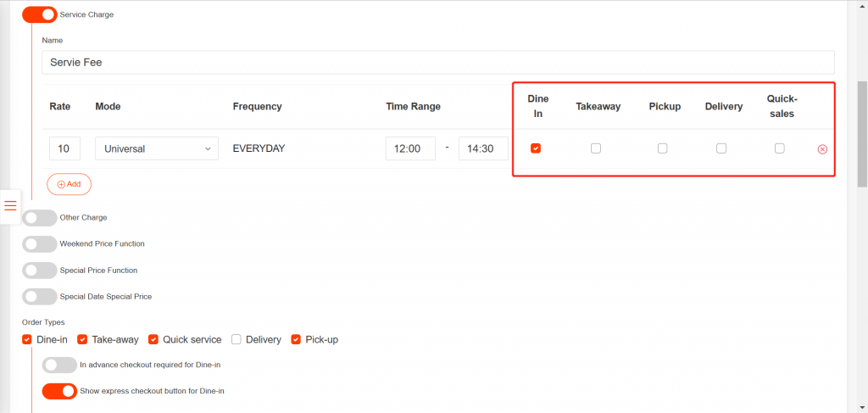Image resolution: width=868 pixels, height=413 pixels.
Task: Tick the Delivery service charge checkbox
Action: [721, 148]
